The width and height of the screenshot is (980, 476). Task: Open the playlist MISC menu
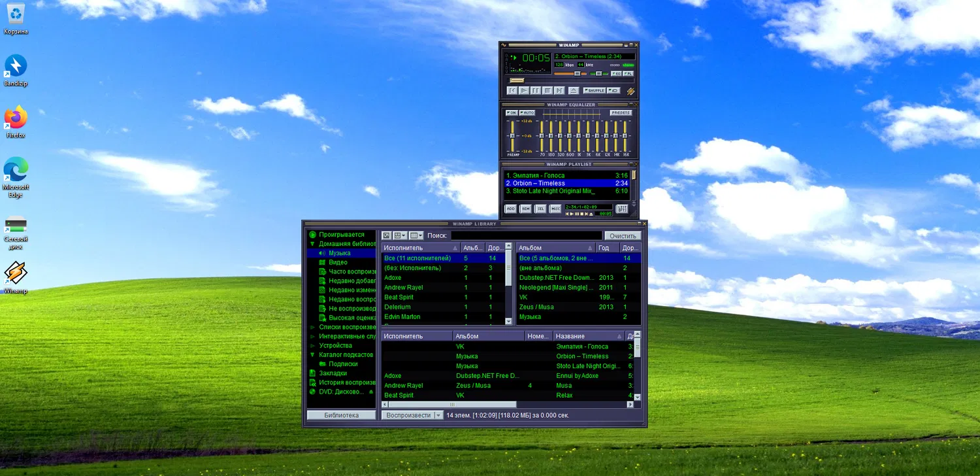coord(556,209)
